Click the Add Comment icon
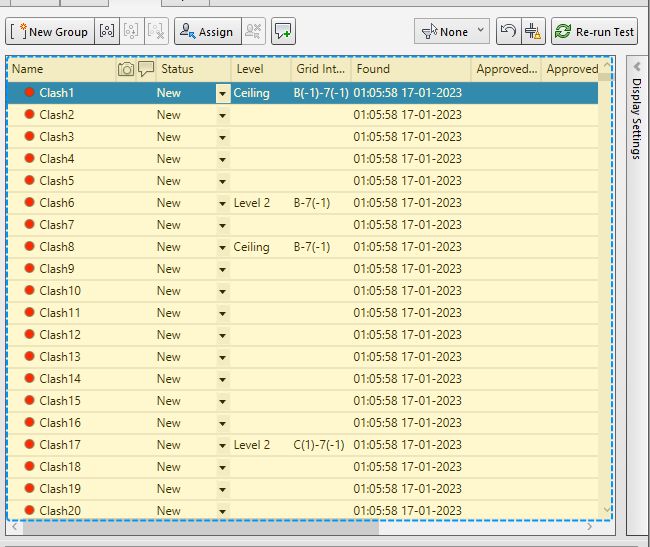 pyautogui.click(x=283, y=32)
